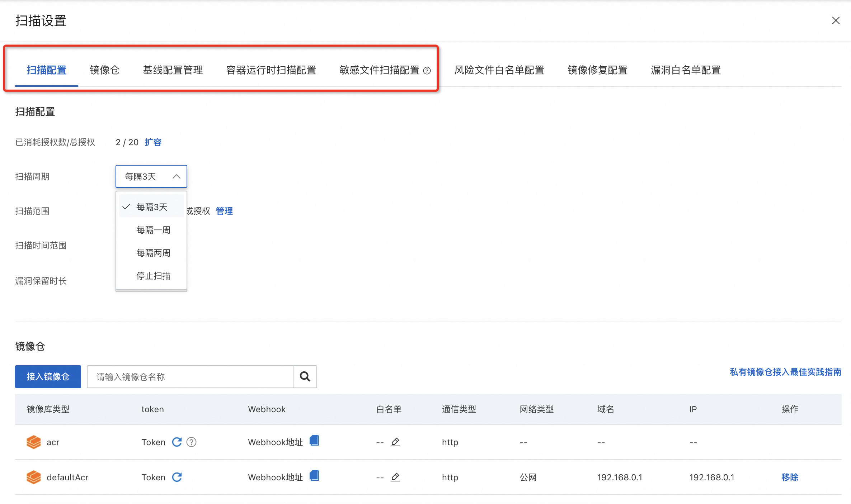Open the 镜像修复配置 tab
851x504 pixels.
coord(597,70)
